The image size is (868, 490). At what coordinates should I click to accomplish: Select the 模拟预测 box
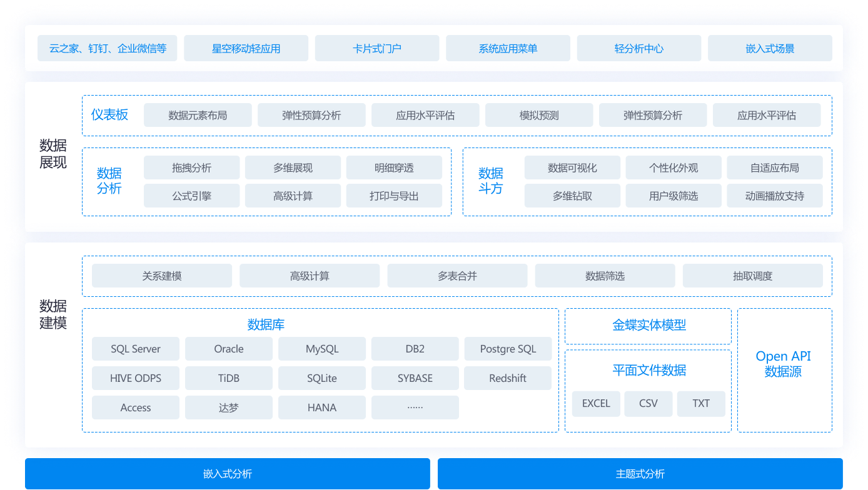coord(539,115)
